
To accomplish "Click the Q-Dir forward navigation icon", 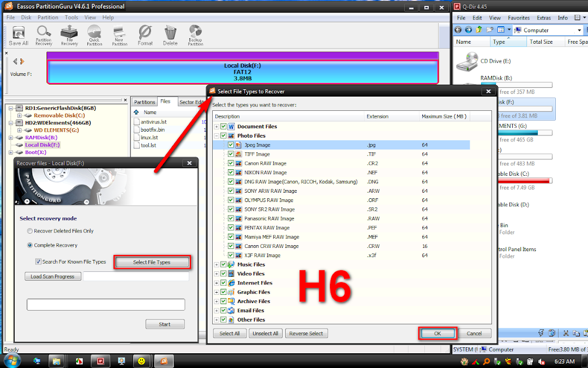I will (x=469, y=29).
